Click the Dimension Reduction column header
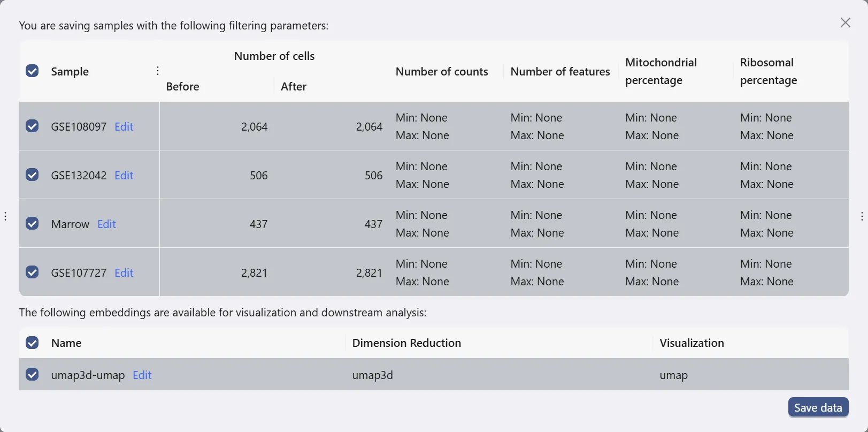Image resolution: width=868 pixels, height=432 pixels. coord(406,343)
